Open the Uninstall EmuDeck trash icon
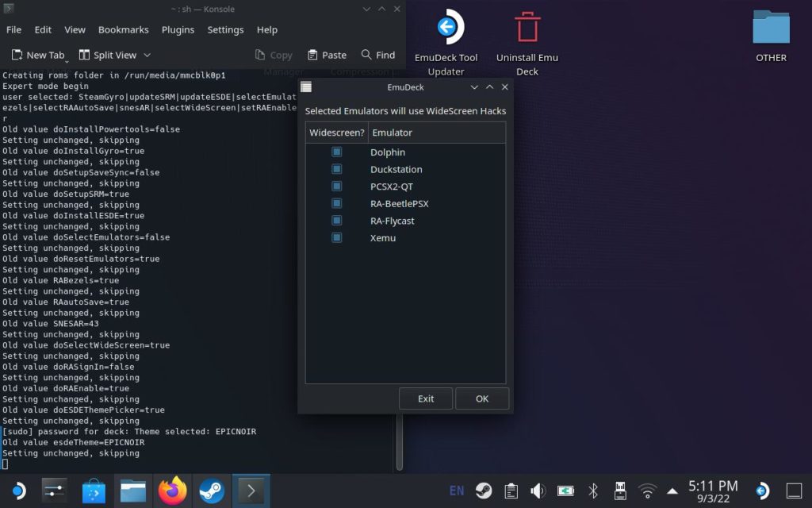Image resolution: width=812 pixels, height=508 pixels. pos(527,43)
